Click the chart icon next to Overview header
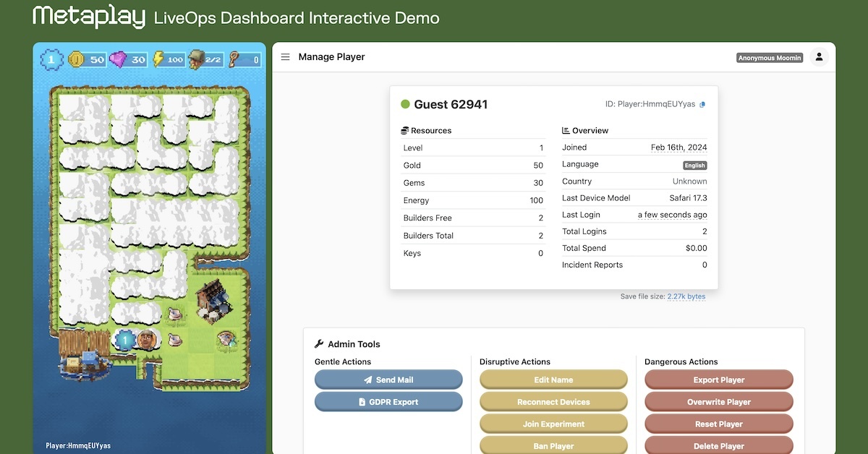 565,130
